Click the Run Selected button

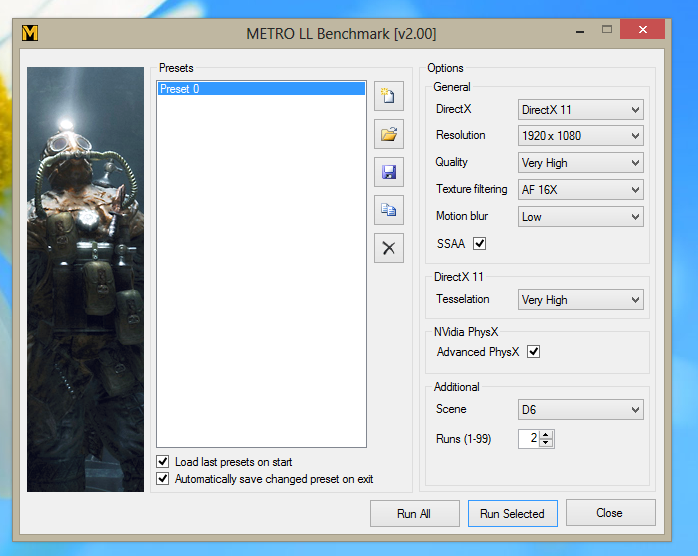[x=512, y=513]
